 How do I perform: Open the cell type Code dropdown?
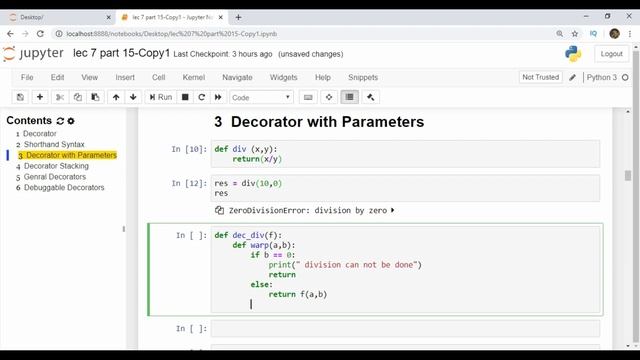[x=261, y=98]
